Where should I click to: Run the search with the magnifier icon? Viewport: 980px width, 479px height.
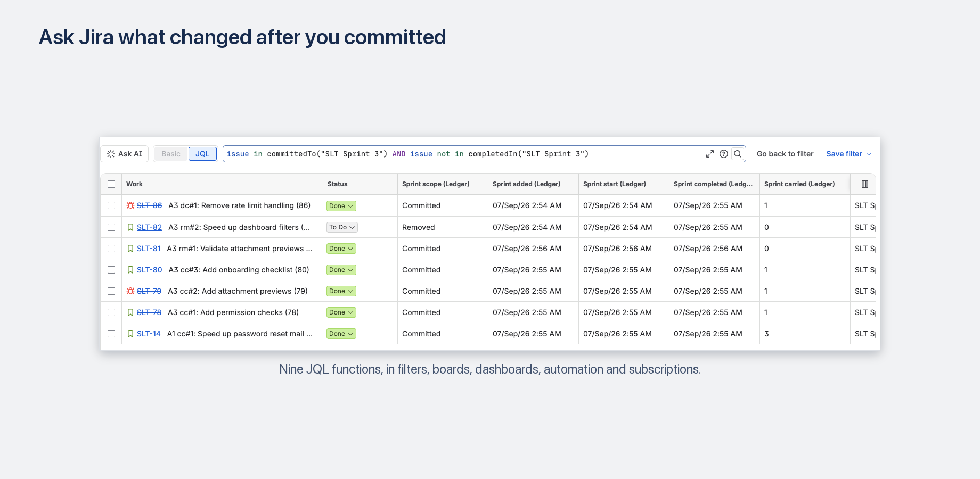tap(738, 154)
